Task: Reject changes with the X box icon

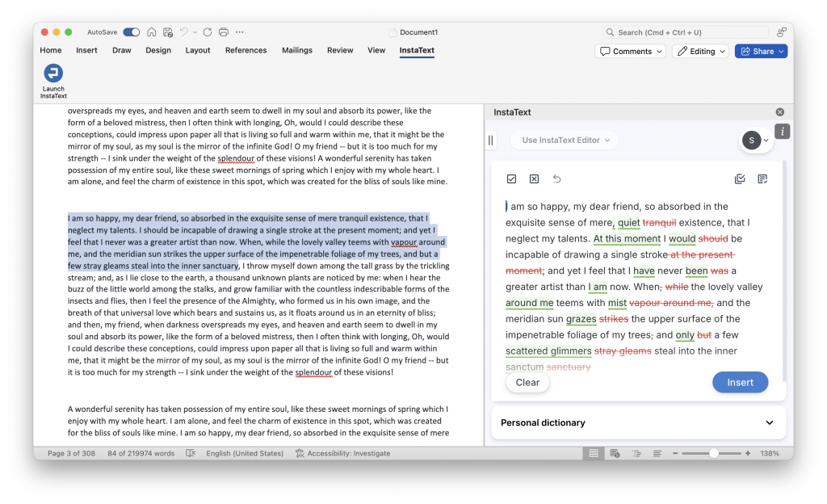Action: coord(534,179)
